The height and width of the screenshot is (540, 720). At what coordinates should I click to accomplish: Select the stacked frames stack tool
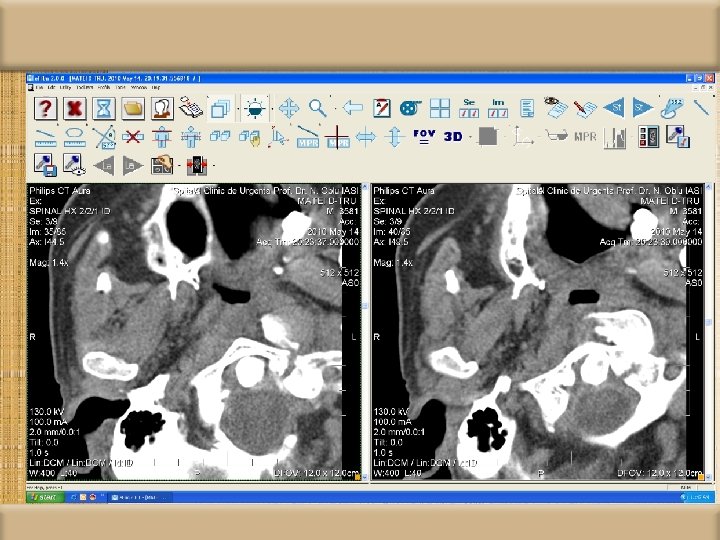[220, 109]
